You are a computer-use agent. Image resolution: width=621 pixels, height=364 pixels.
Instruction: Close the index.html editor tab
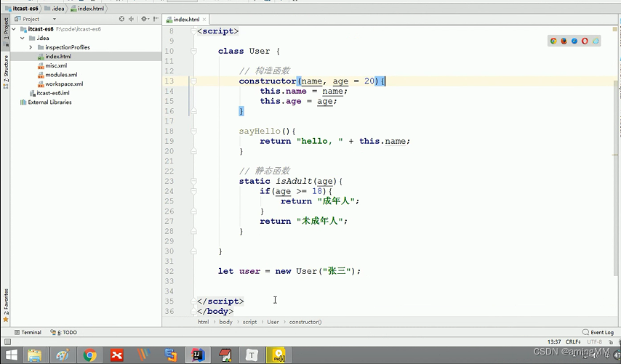(204, 19)
